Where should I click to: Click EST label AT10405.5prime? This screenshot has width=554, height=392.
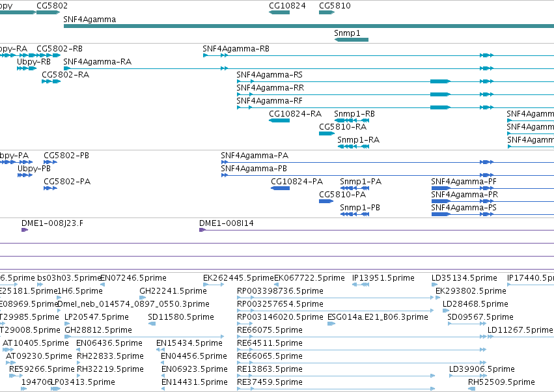36,343
